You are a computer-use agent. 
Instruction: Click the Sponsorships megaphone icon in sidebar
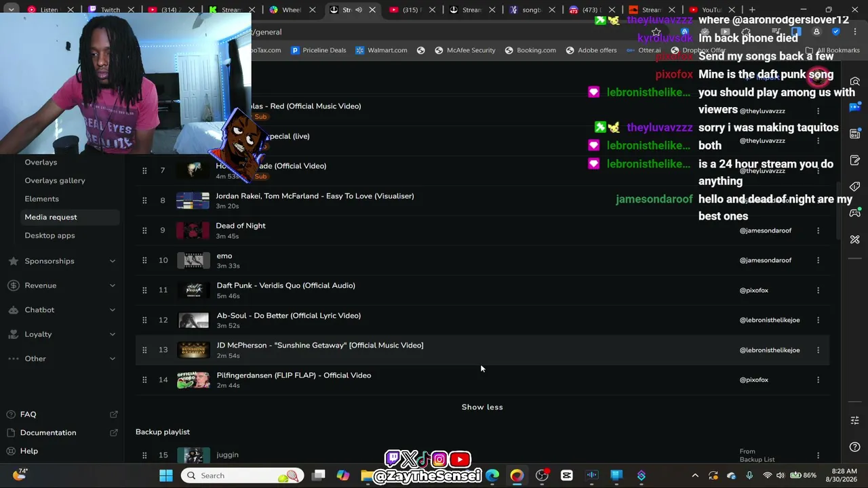click(14, 261)
